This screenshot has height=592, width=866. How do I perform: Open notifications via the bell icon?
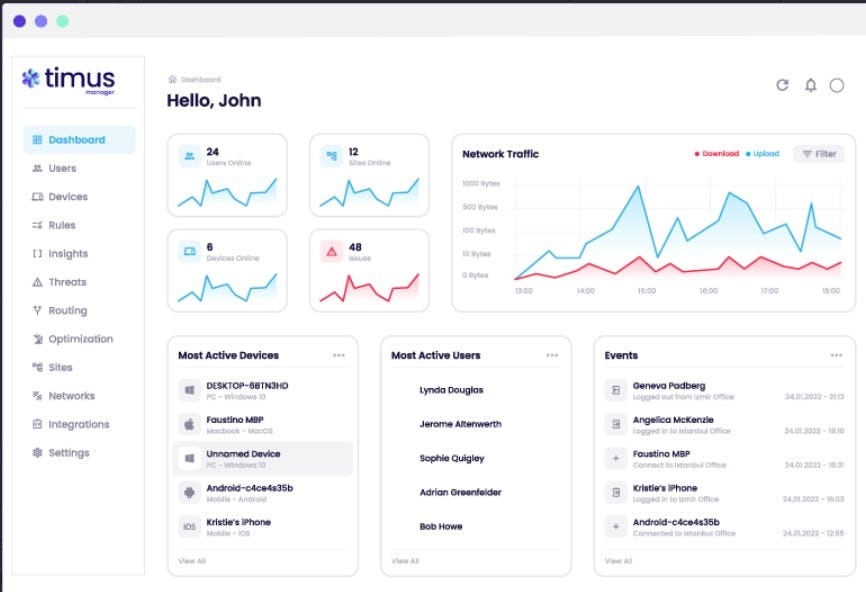810,85
